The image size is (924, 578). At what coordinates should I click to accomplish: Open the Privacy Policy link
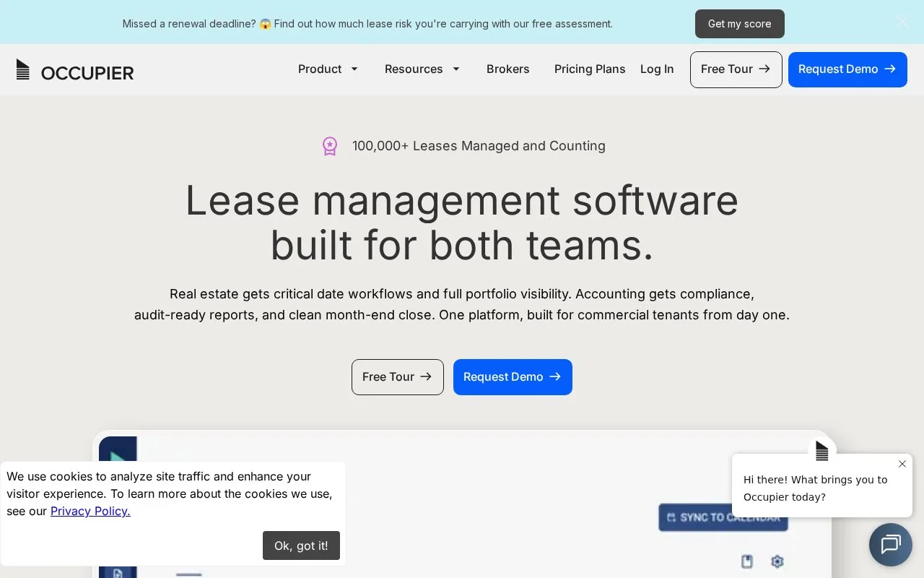point(90,512)
